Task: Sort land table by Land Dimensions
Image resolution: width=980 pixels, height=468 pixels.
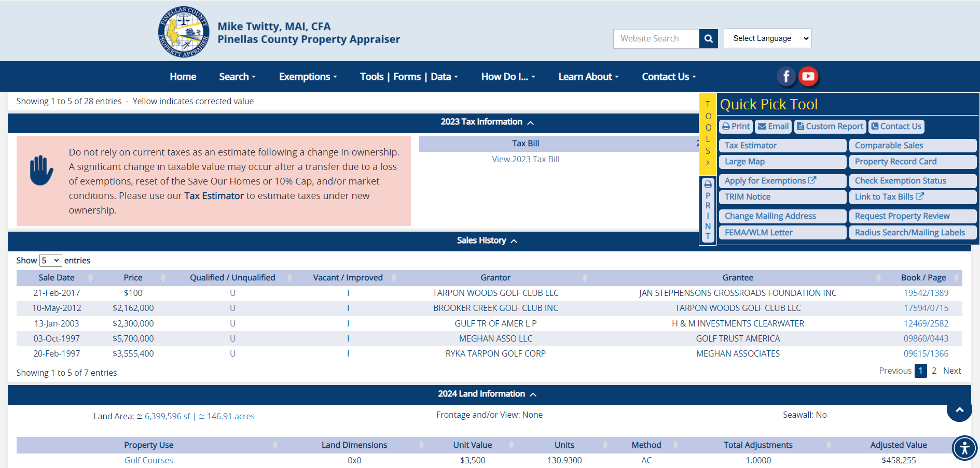Action: pyautogui.click(x=354, y=445)
